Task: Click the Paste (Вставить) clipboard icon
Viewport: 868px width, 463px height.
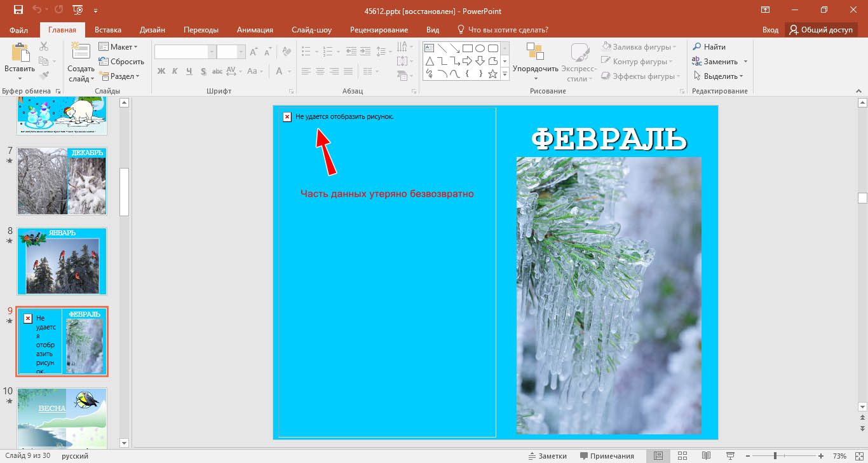Action: 20,53
